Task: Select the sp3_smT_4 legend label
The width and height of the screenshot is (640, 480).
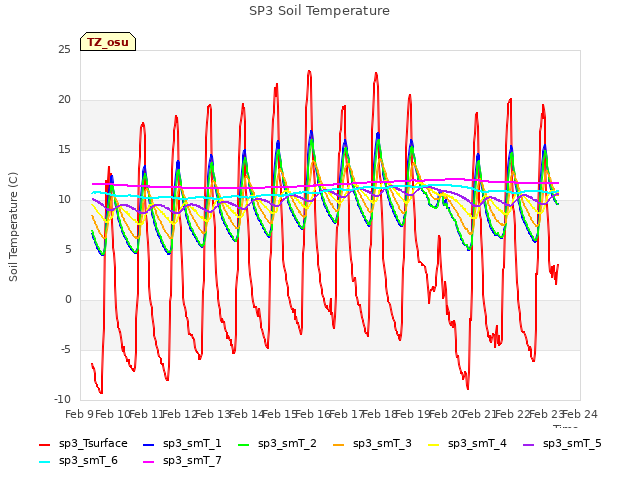Action: pos(477,444)
